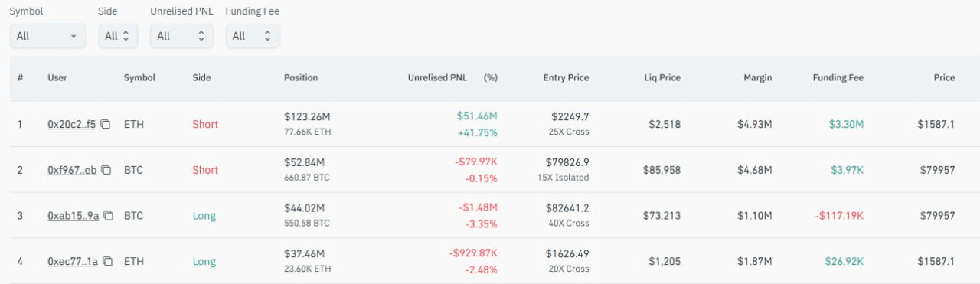The height and width of the screenshot is (284, 980).
Task: Copy address 0xf967..eb with copy icon
Action: pos(107,170)
